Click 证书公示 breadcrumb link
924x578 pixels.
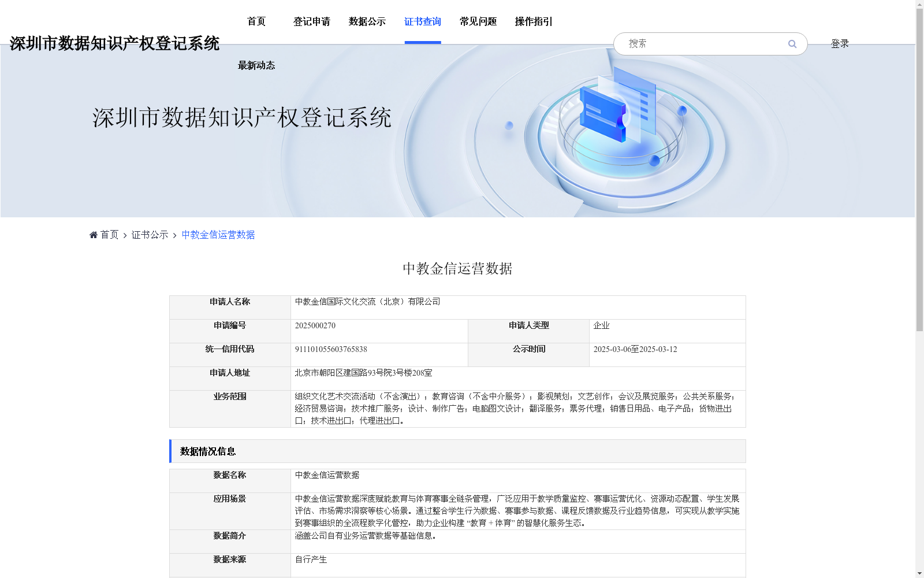coord(150,235)
